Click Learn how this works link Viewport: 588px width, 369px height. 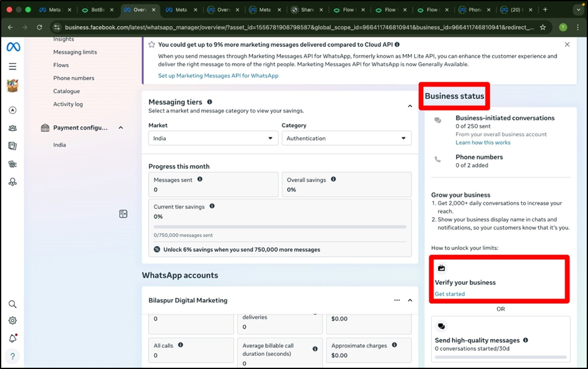coord(483,143)
